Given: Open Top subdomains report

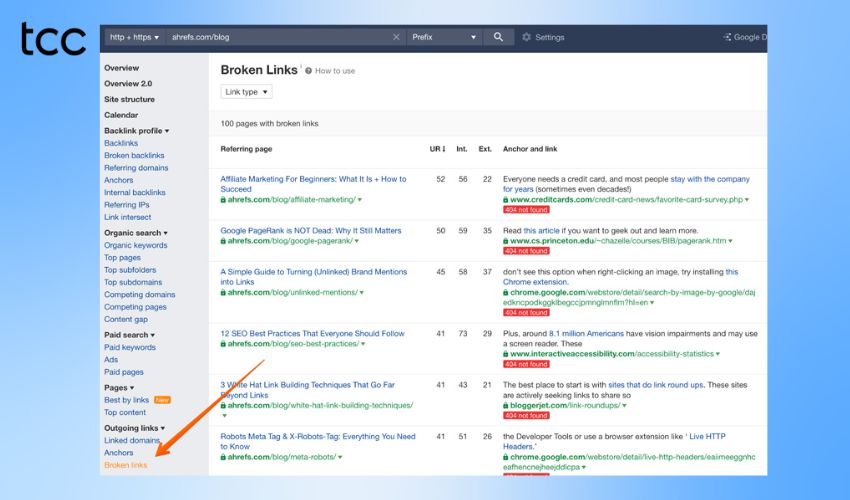Looking at the screenshot, I should tap(133, 282).
